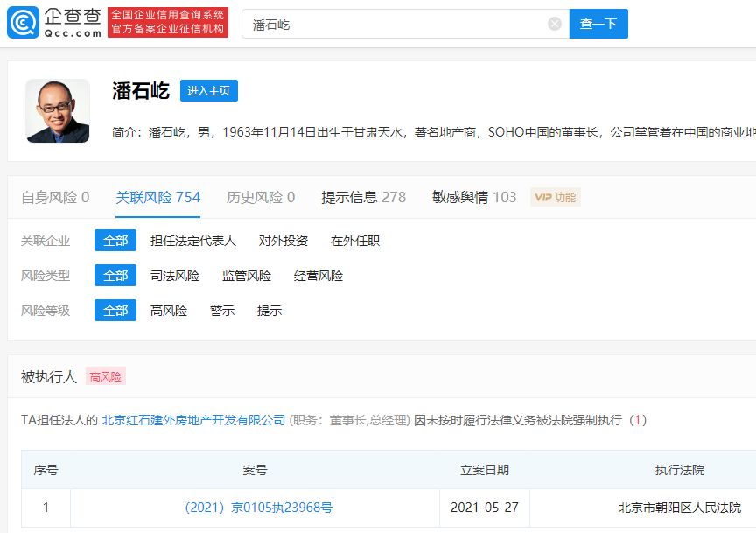
Task: Open the 北京红石建外房地产开发有限公司 company link
Action: point(193,420)
